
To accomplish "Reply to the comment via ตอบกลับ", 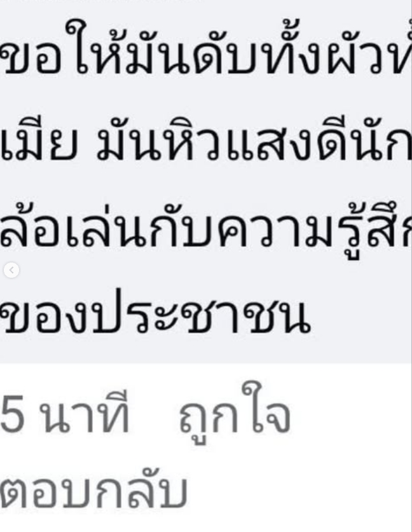I will (x=93, y=490).
